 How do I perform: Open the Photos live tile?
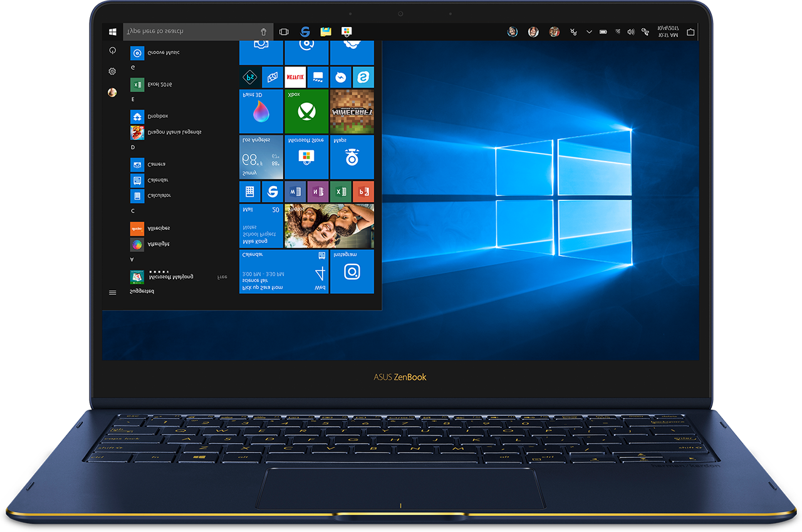pyautogui.click(x=330, y=226)
